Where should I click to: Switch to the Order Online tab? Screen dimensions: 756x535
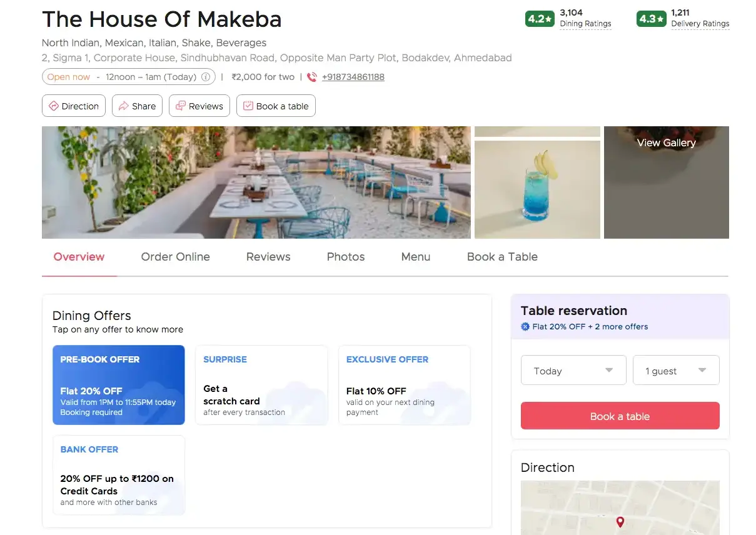coord(176,257)
